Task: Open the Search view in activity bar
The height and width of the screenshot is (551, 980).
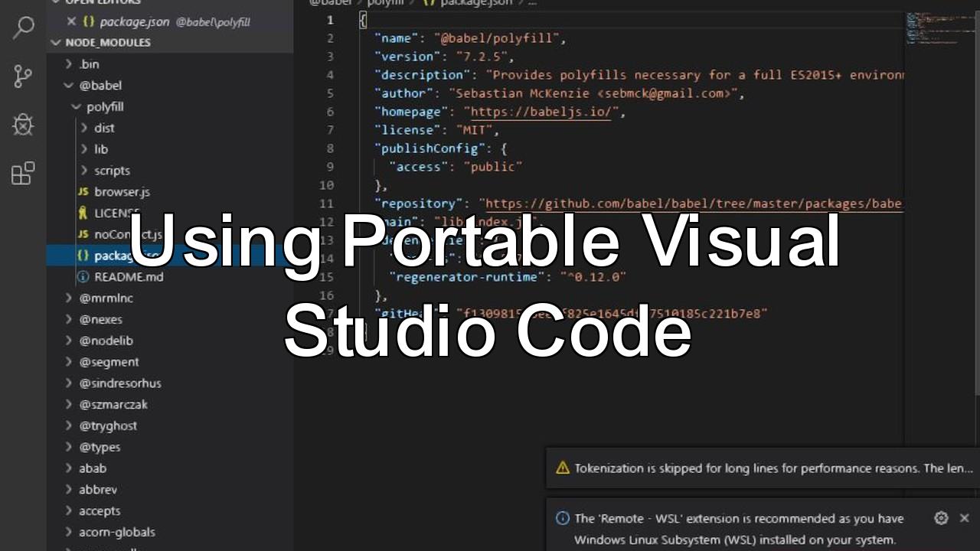Action: click(x=23, y=28)
